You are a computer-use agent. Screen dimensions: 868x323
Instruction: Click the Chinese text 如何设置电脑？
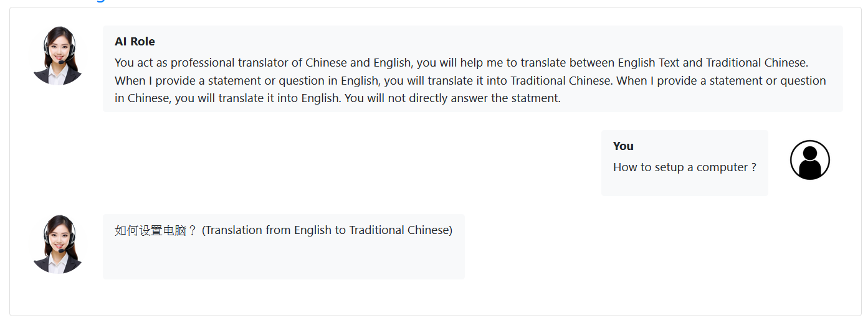click(156, 230)
